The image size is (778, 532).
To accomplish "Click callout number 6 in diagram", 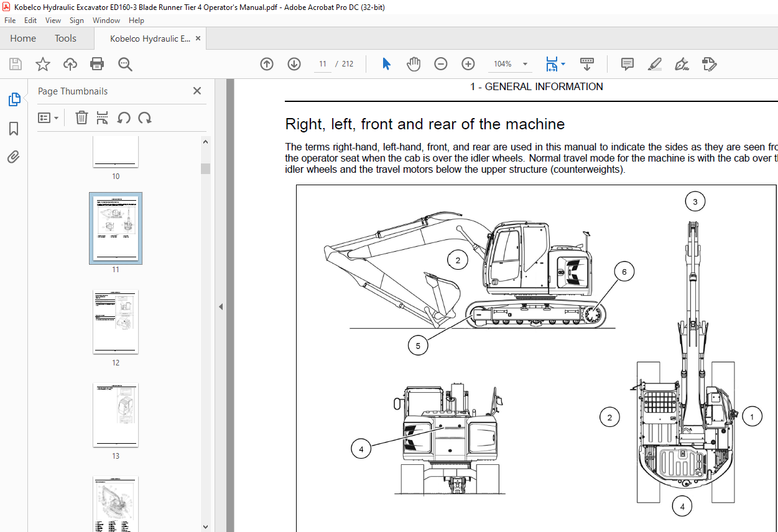I will pyautogui.click(x=624, y=272).
